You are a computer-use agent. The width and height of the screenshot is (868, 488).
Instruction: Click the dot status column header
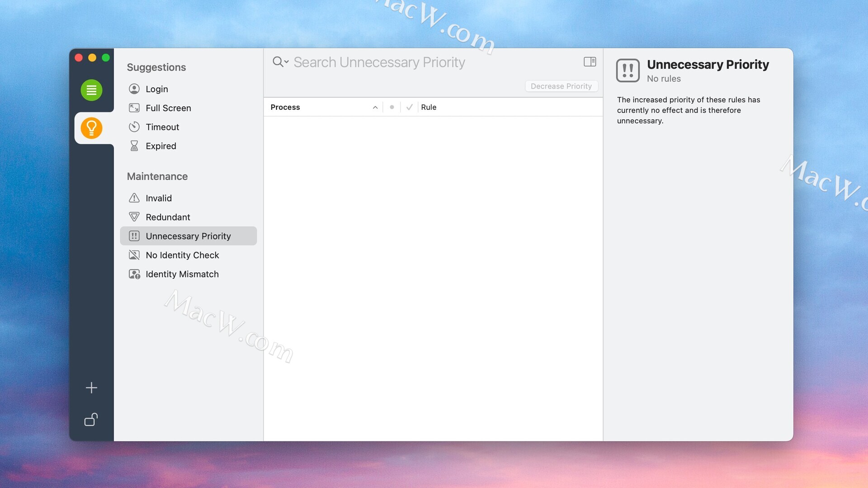(392, 107)
